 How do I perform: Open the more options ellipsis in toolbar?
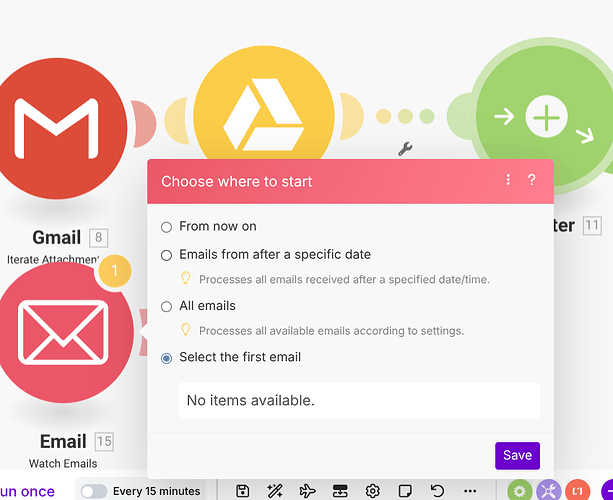pos(470,491)
